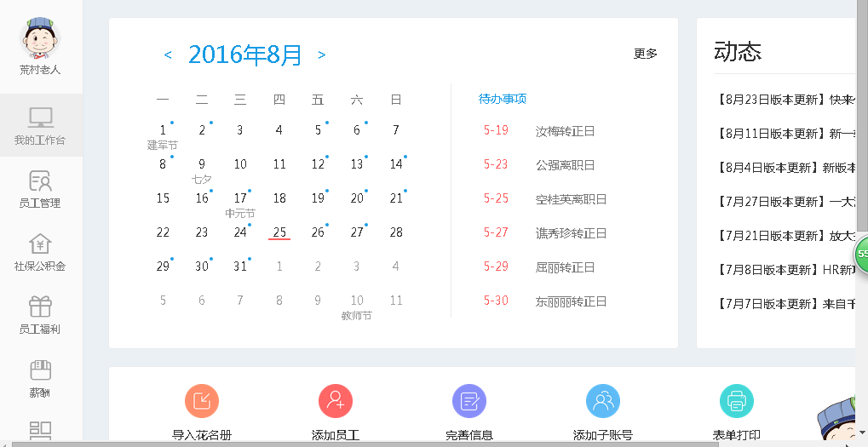The image size is (868, 447).
Task: Select August 14 in the calendar
Action: point(396,164)
